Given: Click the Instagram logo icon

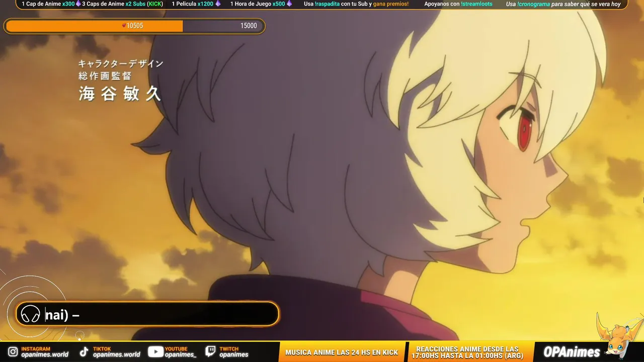Looking at the screenshot, I should click(13, 352).
